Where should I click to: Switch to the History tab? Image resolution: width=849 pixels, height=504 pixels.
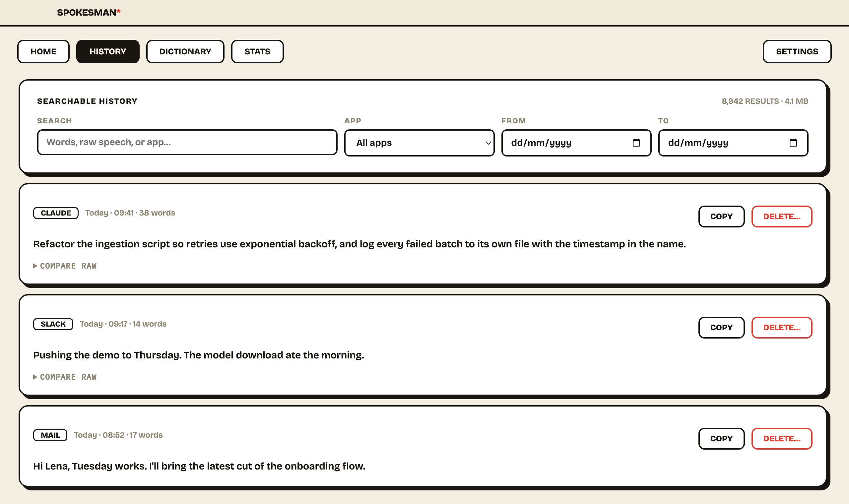pos(108,52)
